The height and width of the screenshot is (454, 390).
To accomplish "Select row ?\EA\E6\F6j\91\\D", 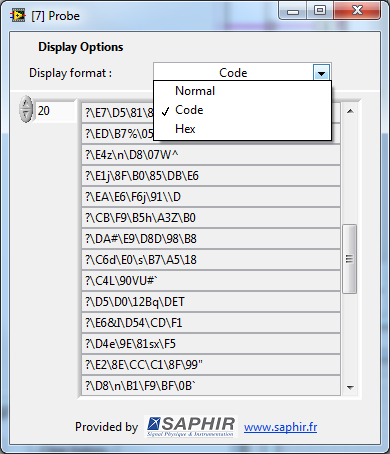I will (211, 197).
